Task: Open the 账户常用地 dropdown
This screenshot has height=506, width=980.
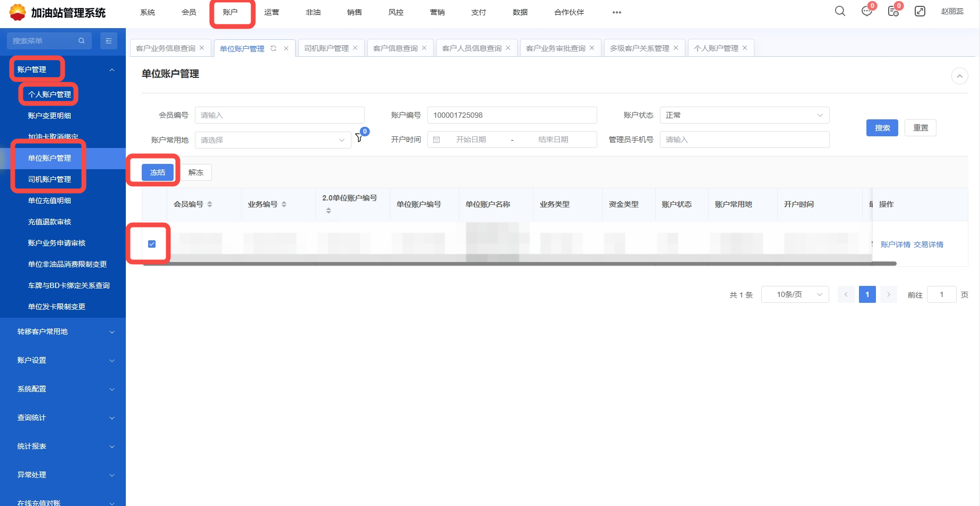Action: click(272, 140)
